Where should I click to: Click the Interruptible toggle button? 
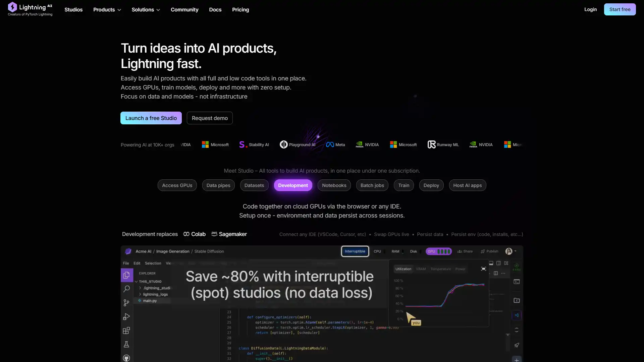(x=355, y=251)
